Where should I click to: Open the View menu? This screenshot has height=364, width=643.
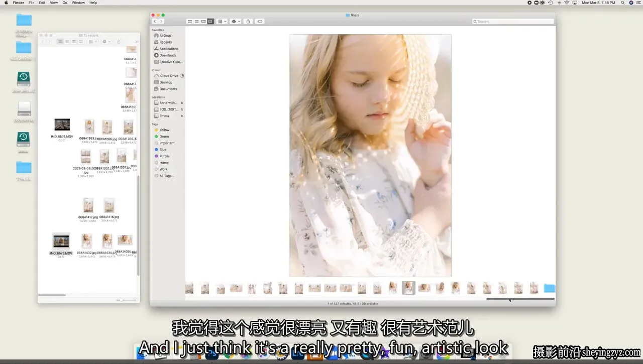coord(54,3)
